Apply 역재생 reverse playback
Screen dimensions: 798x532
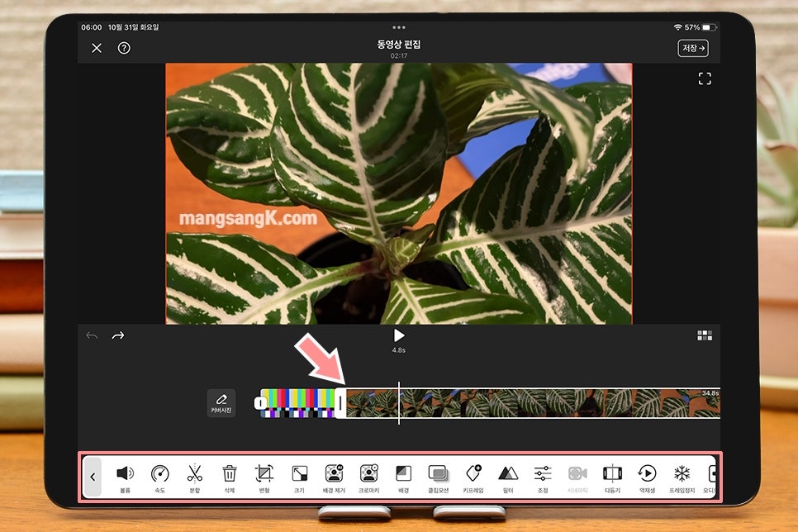(647, 478)
